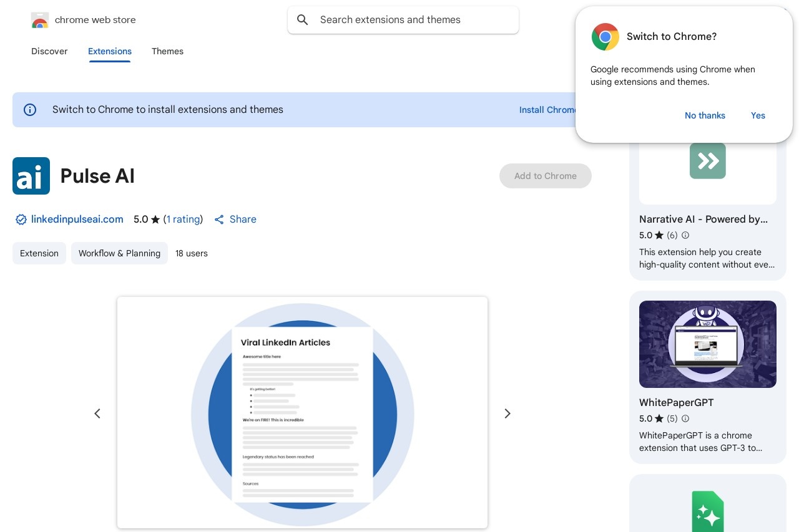Click the verified badge beside linkedinpulseai.com
Image resolution: width=799 pixels, height=532 pixels.
(x=21, y=220)
